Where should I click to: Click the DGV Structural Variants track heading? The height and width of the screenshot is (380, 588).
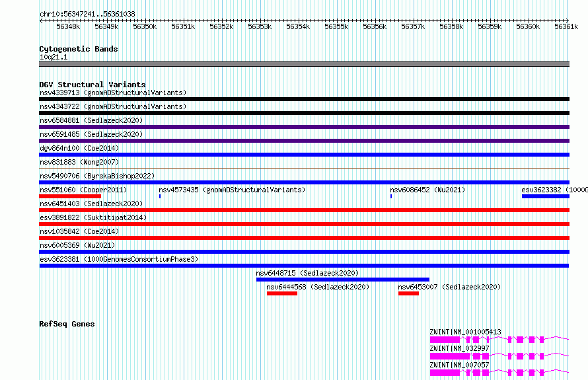coord(92,85)
